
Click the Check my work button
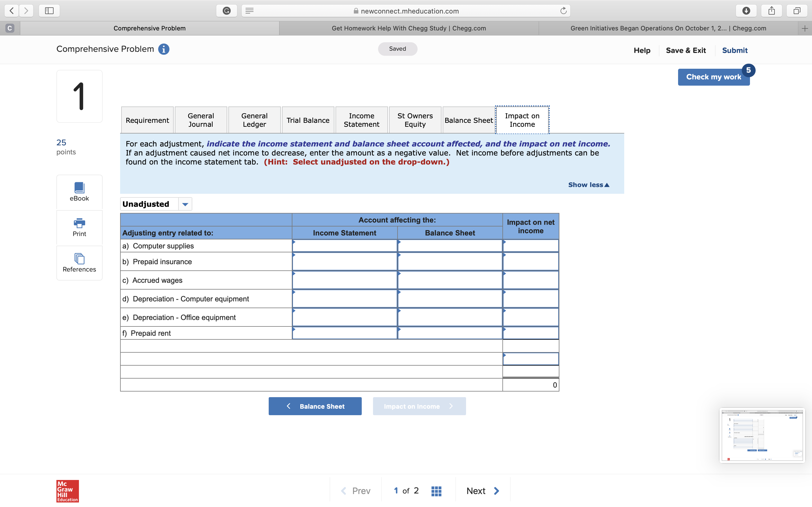click(x=713, y=77)
